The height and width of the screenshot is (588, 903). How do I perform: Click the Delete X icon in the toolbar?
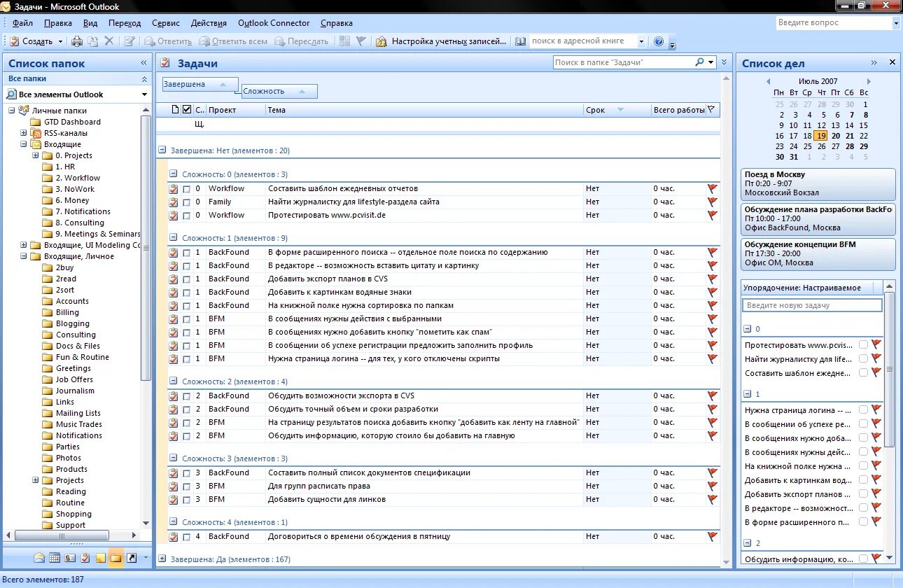click(109, 41)
